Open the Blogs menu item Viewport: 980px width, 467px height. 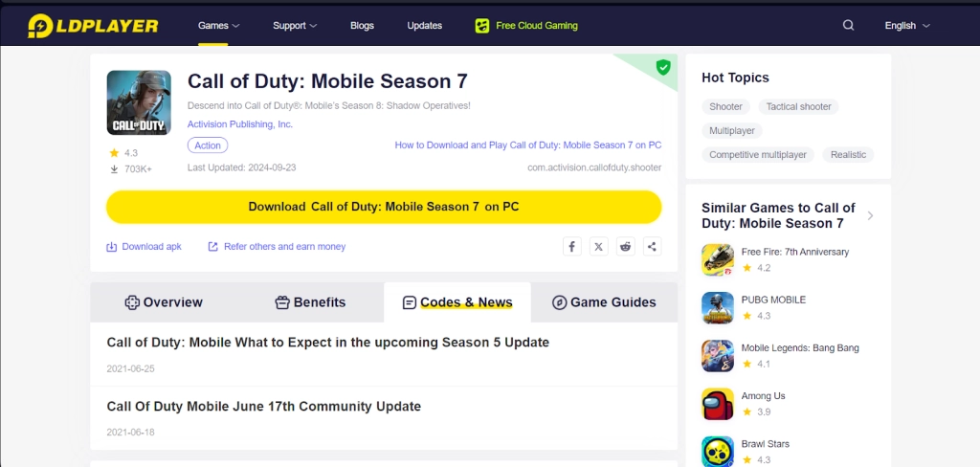point(362,26)
